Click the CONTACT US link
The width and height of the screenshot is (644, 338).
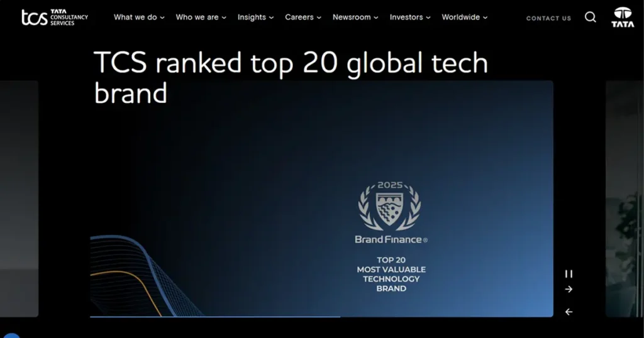tap(548, 18)
